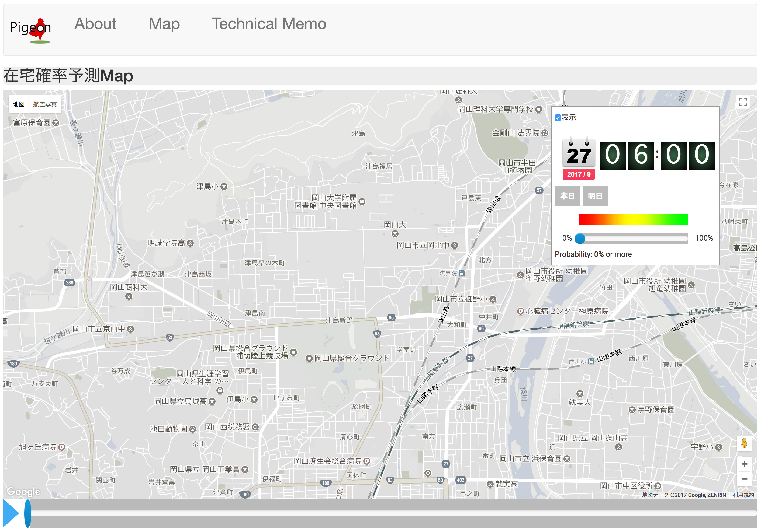
Task: Toggle map fullscreen mode
Action: coord(743,102)
